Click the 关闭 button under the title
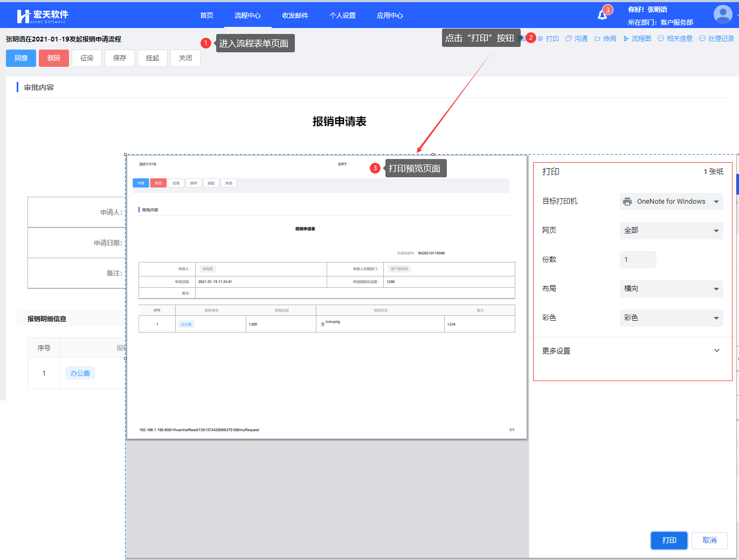This screenshot has width=739, height=560. [x=185, y=58]
